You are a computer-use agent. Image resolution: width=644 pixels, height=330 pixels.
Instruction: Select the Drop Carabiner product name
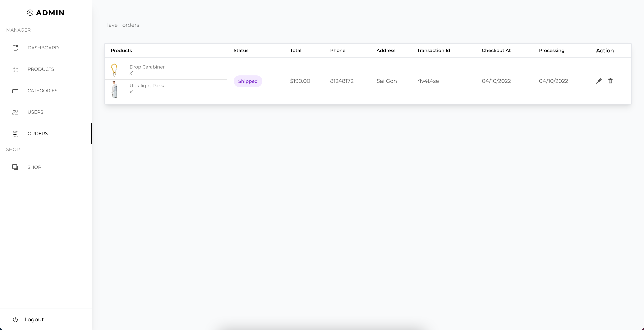147,67
